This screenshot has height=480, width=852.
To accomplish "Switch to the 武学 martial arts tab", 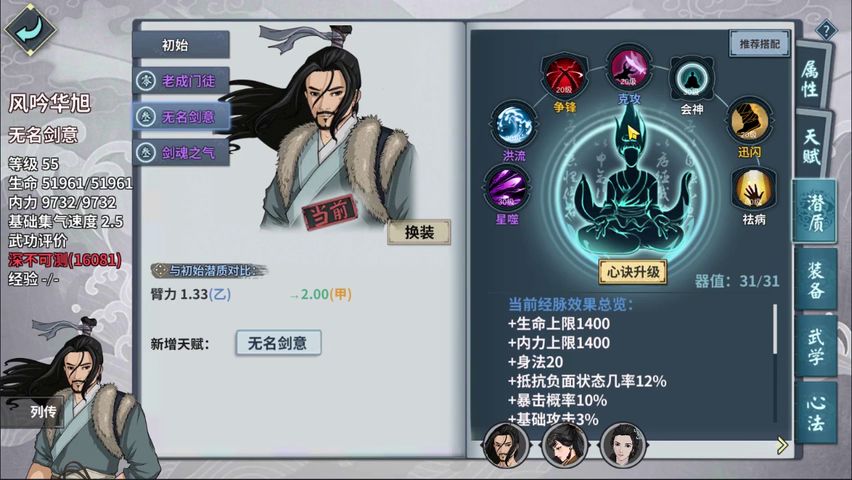I will click(x=816, y=346).
